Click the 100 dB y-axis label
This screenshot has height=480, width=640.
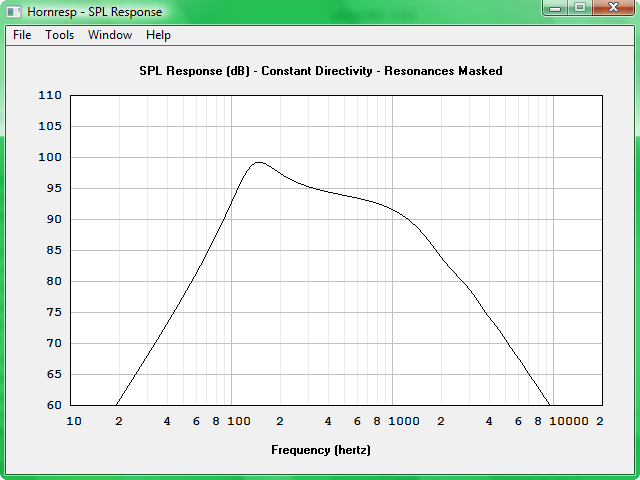tap(50, 157)
